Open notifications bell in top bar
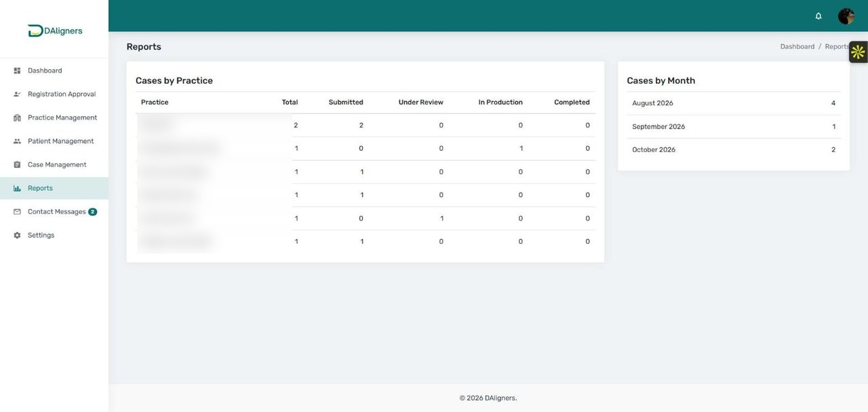The height and width of the screenshot is (412, 868). [818, 16]
